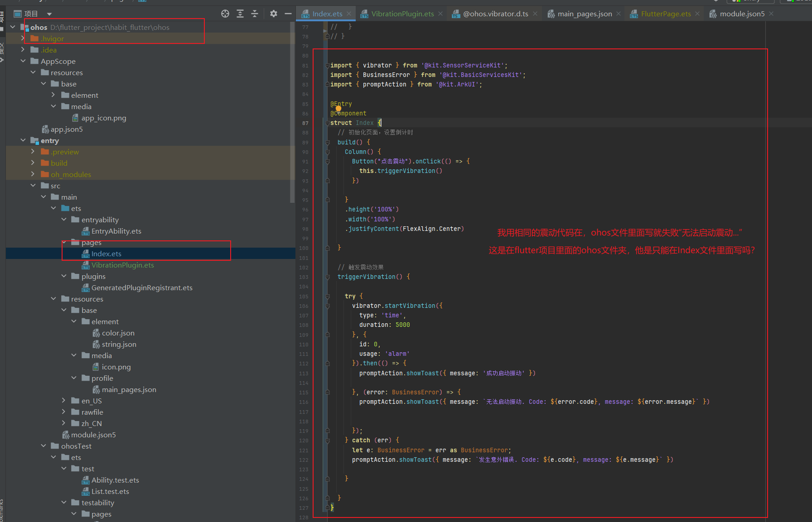Image resolution: width=812 pixels, height=522 pixels.
Task: Click the Expand All icon in project panel
Action: tap(240, 14)
